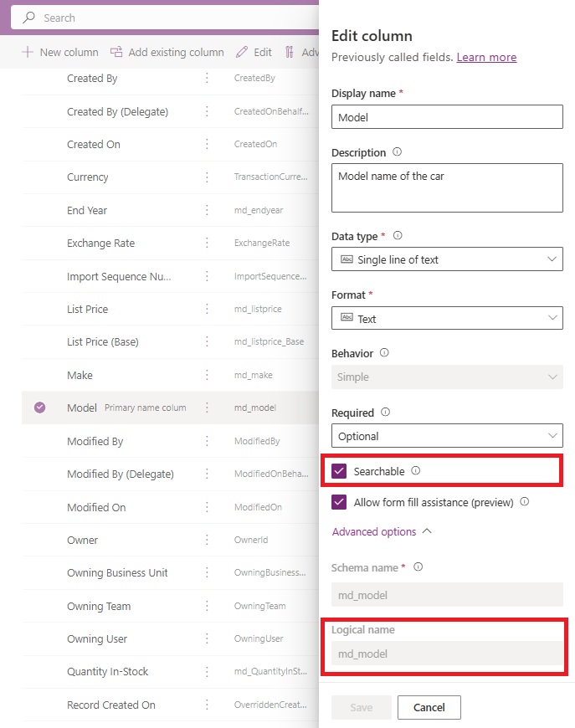The width and height of the screenshot is (575, 728).
Task: Click the Add existing column icon
Action: [x=116, y=52]
